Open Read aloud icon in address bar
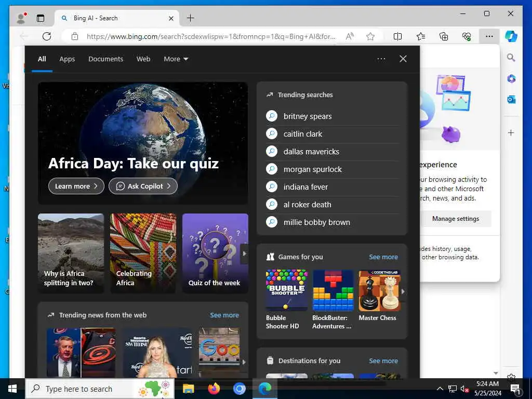 coord(350,36)
